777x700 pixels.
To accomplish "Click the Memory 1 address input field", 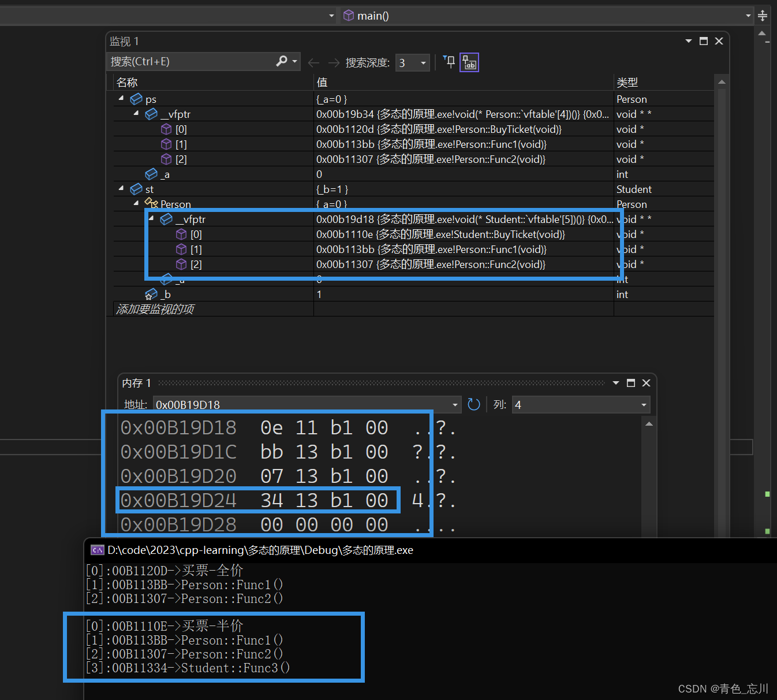I will click(302, 405).
